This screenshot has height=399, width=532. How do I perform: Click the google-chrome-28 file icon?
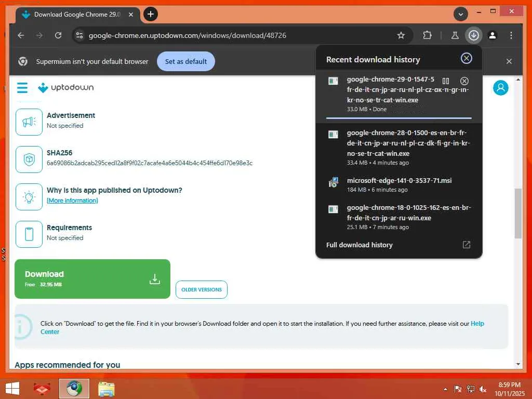coord(333,135)
